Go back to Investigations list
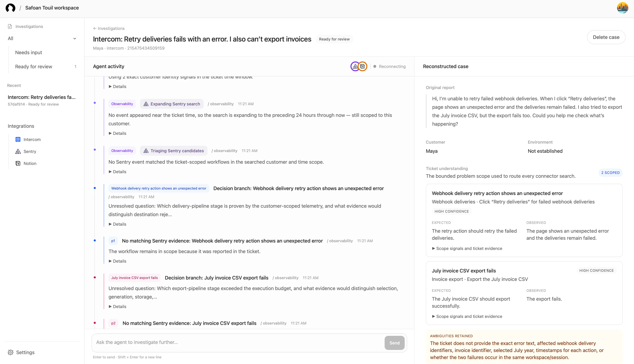 click(109, 29)
